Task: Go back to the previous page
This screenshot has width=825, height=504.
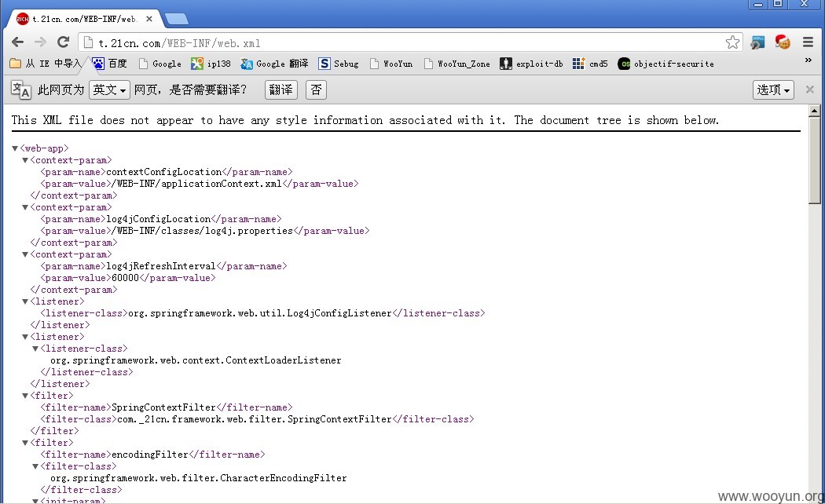Action: 17,42
